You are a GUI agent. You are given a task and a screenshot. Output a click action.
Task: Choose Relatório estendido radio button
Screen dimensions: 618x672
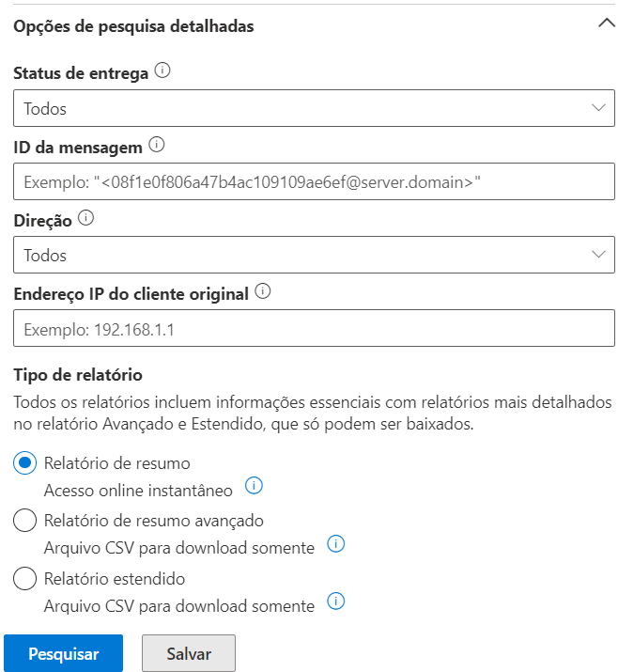click(26, 578)
